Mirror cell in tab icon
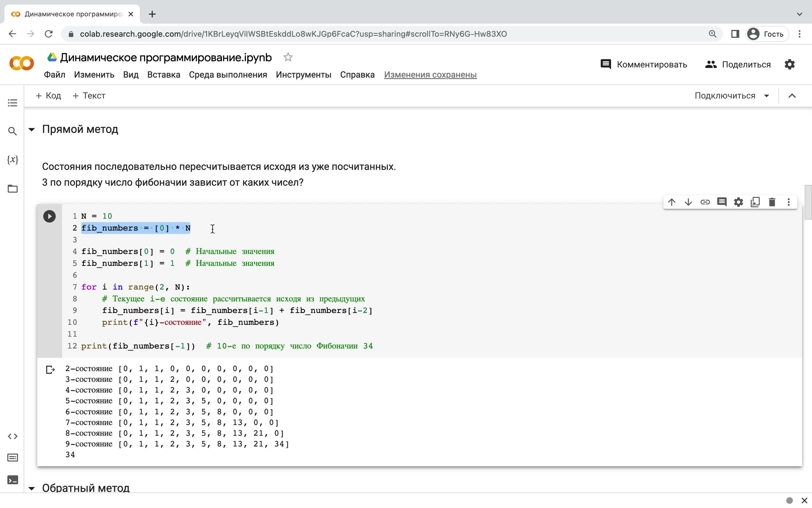Screen dimensions: 812x508 pyautogui.click(x=755, y=202)
